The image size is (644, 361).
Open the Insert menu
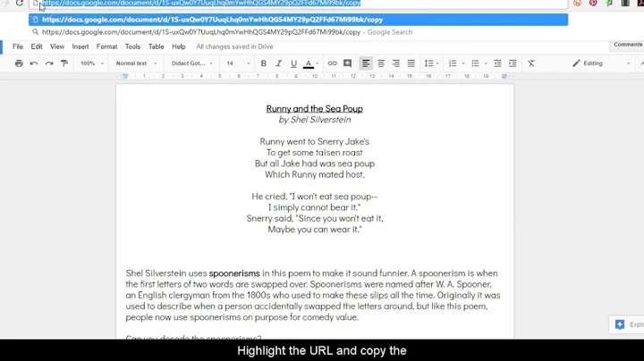80,46
